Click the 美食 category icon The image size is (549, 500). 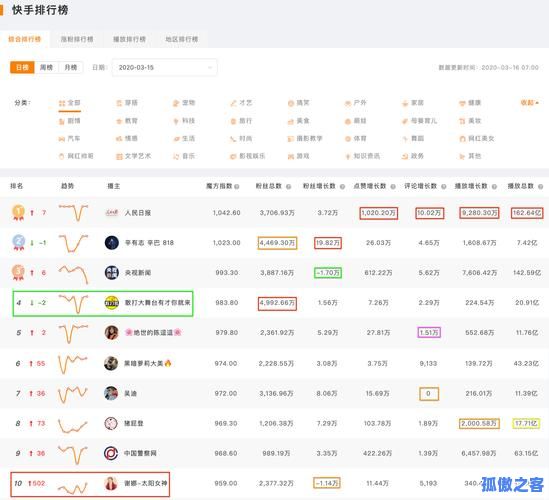[x=291, y=121]
